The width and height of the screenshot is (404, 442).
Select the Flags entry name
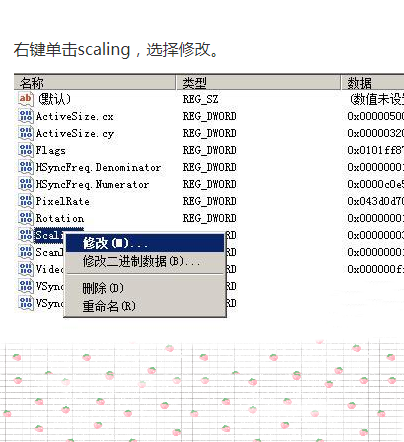(51, 150)
